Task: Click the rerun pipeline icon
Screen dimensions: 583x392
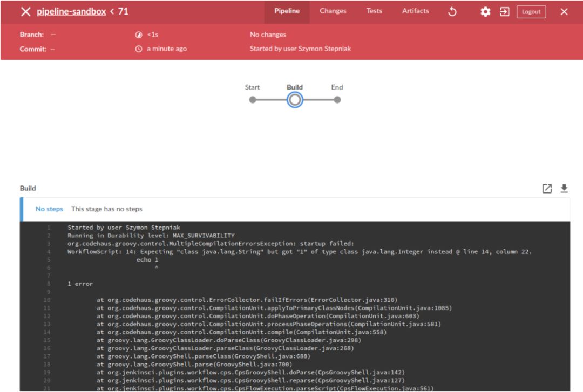Action: pos(452,12)
